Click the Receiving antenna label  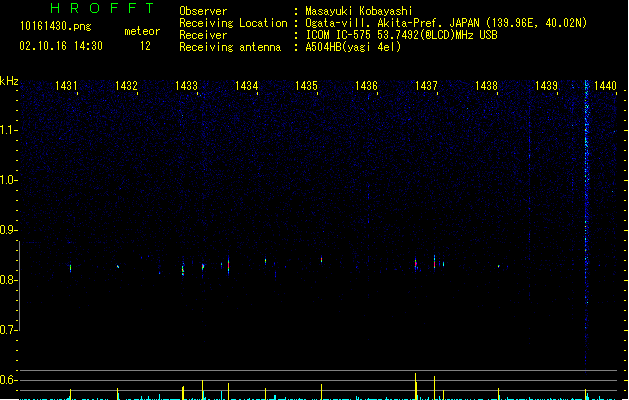tap(230, 47)
